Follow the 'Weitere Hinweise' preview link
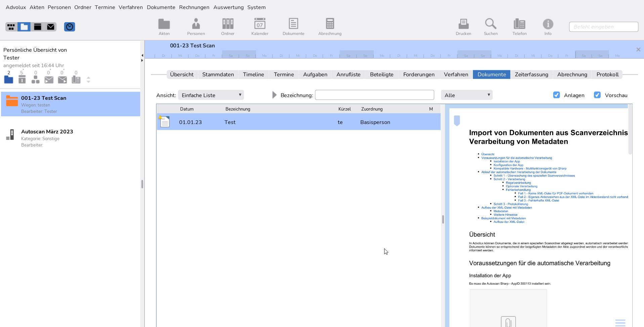 coord(506,215)
